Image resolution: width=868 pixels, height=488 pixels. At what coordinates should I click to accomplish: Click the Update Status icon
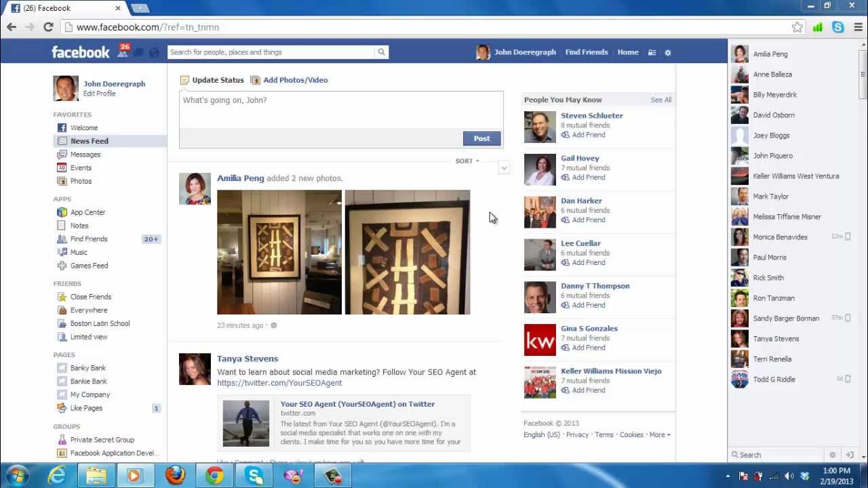coord(184,80)
